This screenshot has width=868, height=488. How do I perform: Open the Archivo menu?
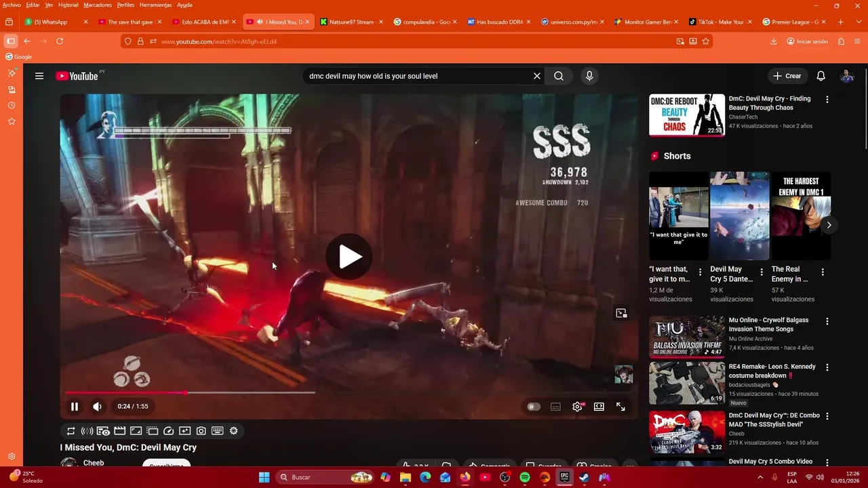[12, 5]
